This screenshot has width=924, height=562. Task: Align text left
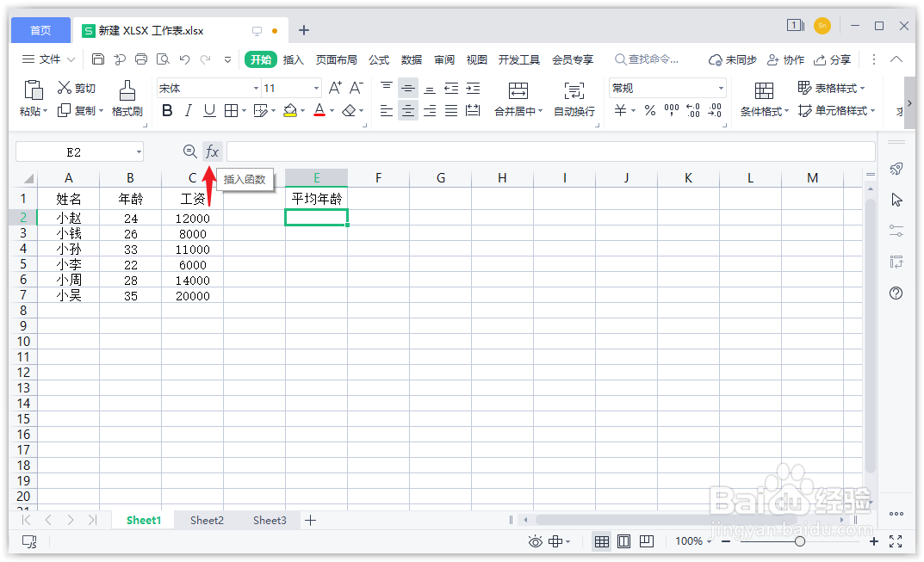coord(386,110)
